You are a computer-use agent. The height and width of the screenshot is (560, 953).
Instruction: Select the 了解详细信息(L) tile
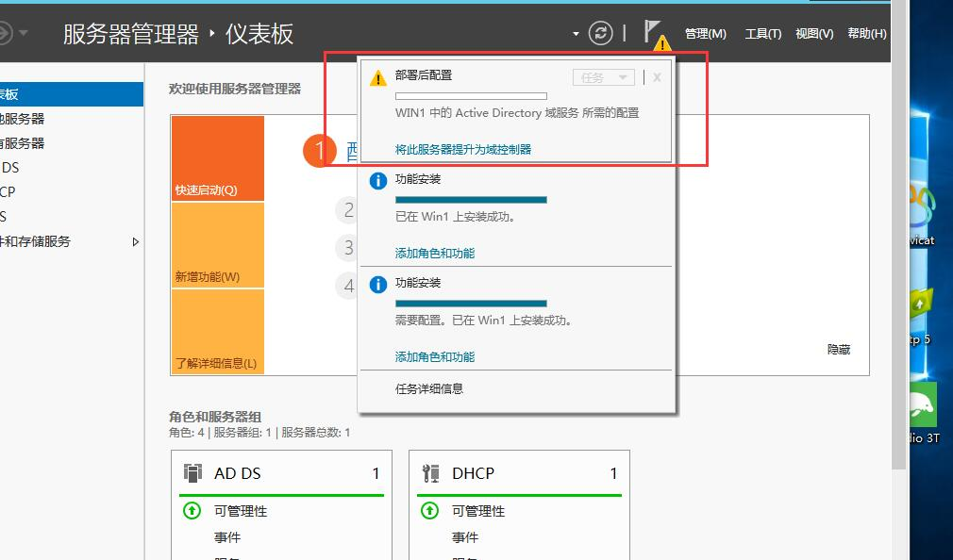coord(218,332)
